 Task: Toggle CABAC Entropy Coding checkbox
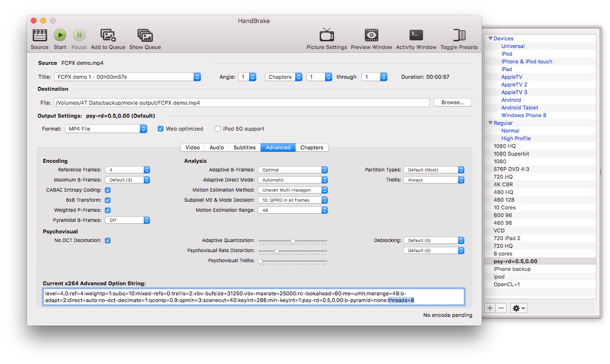(108, 190)
